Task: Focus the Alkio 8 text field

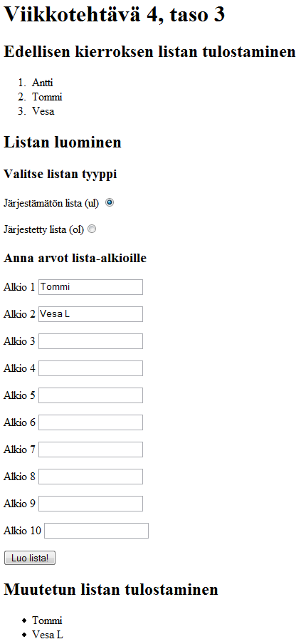Action: point(90,477)
